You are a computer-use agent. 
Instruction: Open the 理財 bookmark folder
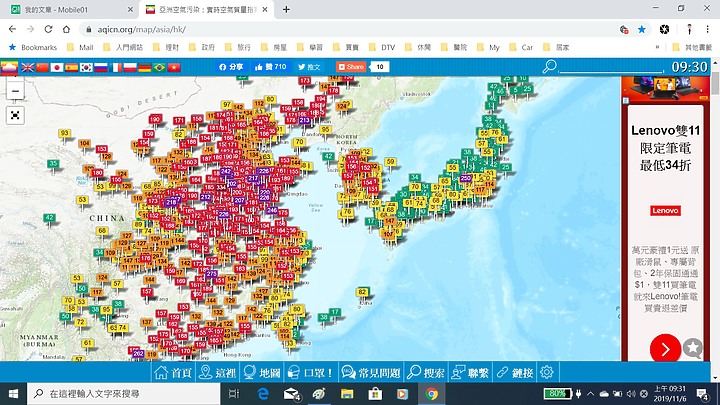tap(166, 47)
